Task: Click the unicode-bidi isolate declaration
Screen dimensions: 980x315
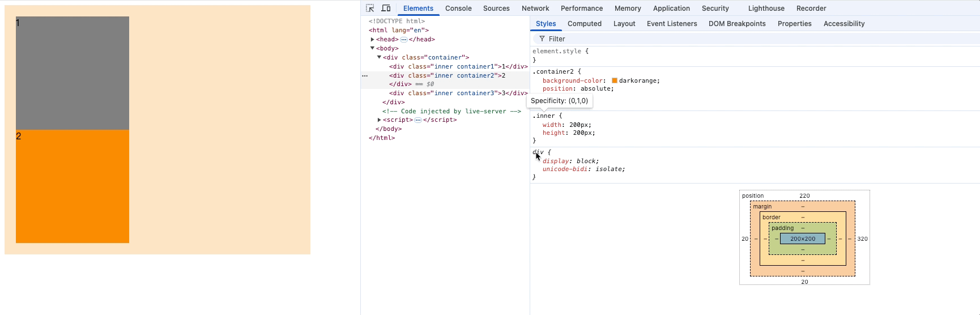Action: (584, 169)
